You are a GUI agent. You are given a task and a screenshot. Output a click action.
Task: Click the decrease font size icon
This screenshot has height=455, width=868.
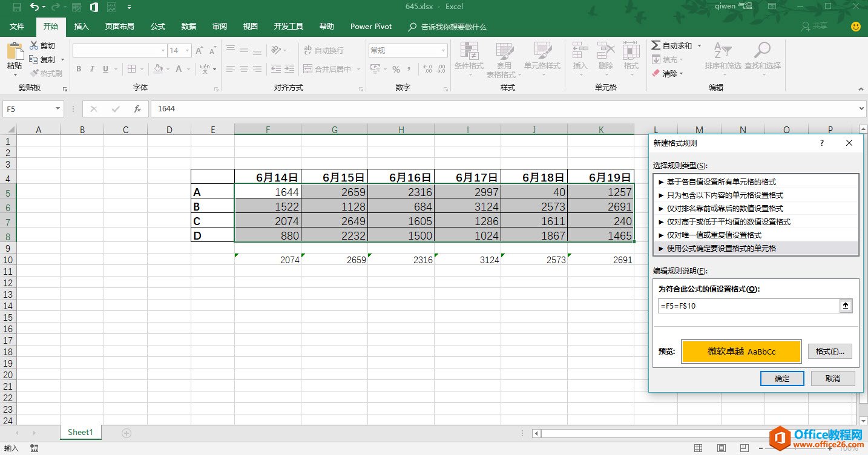pyautogui.click(x=213, y=51)
